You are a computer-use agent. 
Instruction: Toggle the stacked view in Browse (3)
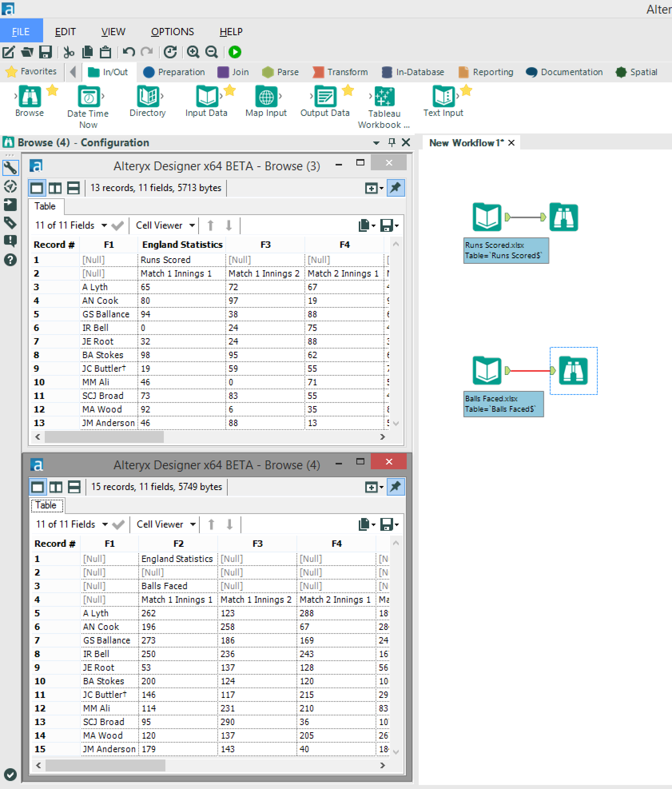click(74, 188)
